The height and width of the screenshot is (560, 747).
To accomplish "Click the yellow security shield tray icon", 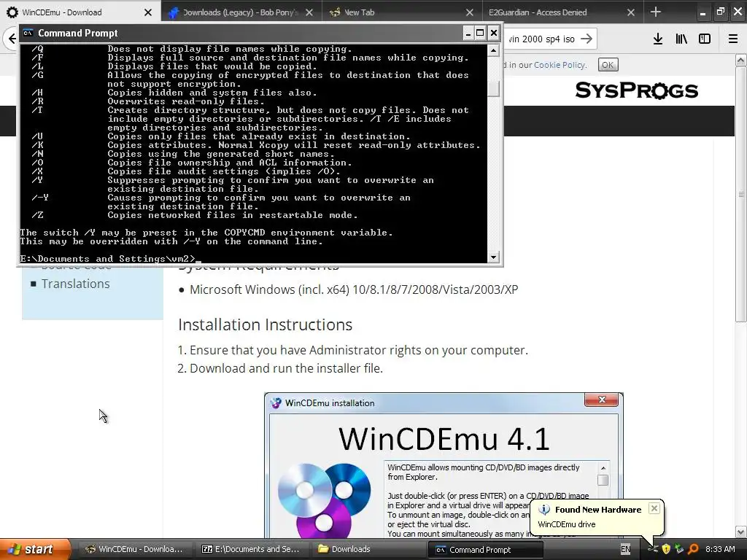I will pos(666,549).
